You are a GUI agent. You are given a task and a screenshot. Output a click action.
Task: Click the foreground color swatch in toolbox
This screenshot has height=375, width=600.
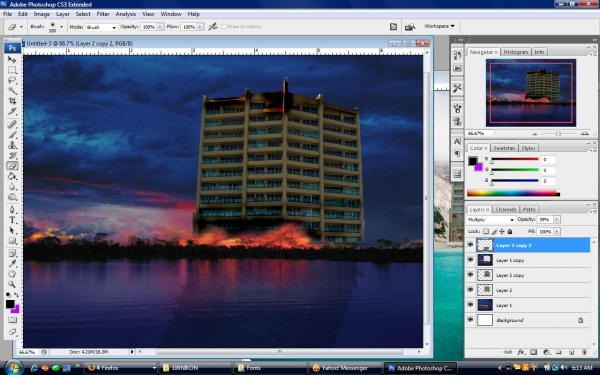click(10, 304)
